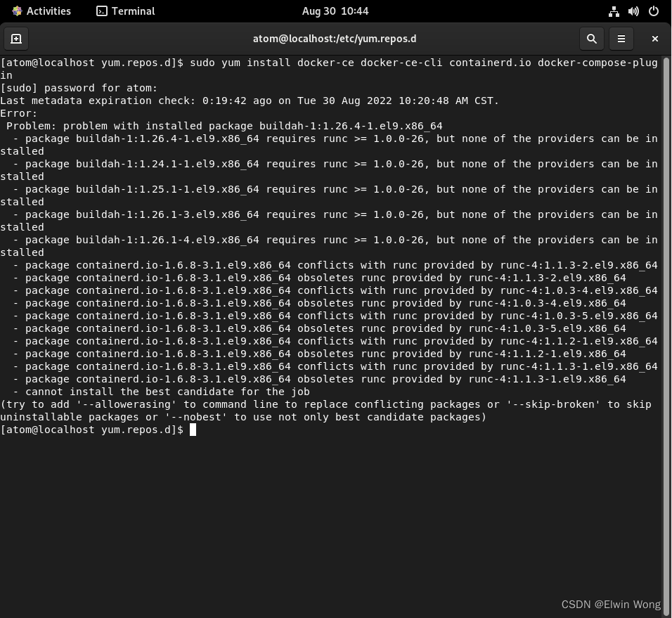This screenshot has width=672, height=618.
Task: Open the terminal search tool
Action: click(591, 39)
